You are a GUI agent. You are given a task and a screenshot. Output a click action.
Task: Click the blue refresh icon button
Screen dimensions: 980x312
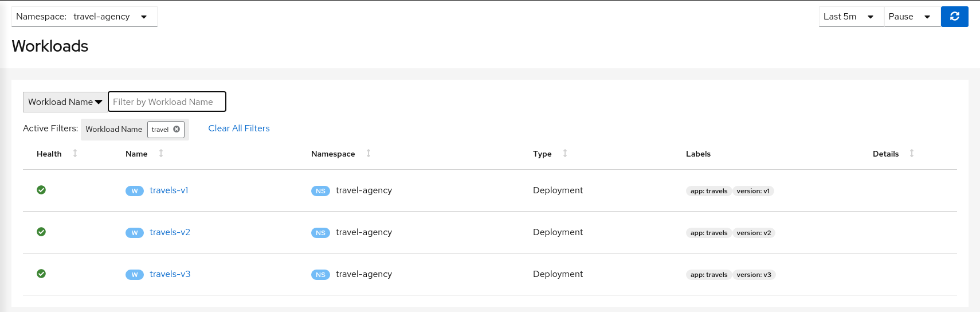click(x=954, y=17)
